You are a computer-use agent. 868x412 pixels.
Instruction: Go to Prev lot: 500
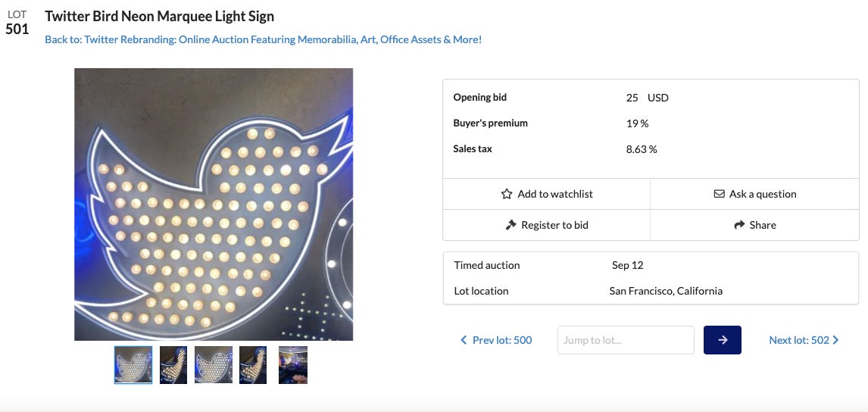tap(501, 340)
